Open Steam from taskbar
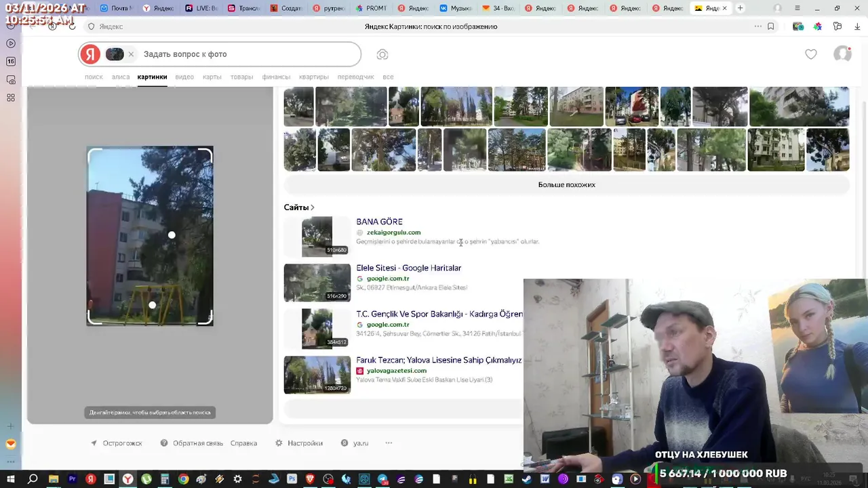Image resolution: width=868 pixels, height=488 pixels. (527, 479)
